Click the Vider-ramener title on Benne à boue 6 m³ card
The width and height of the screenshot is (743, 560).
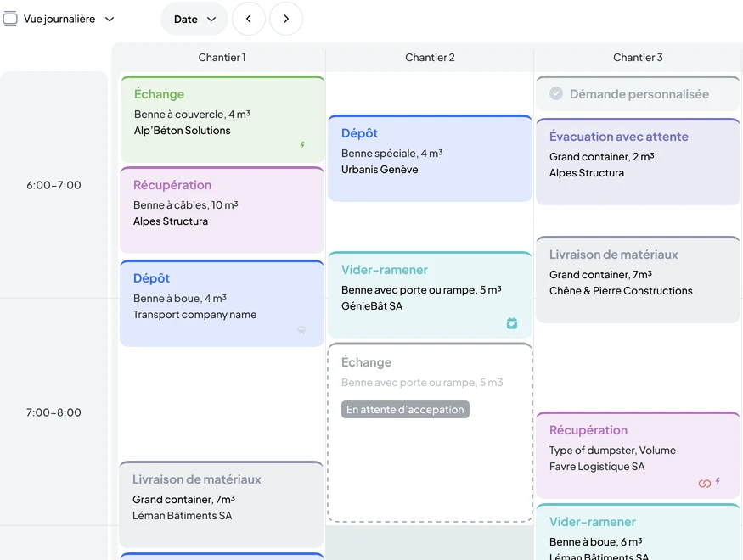(x=593, y=522)
